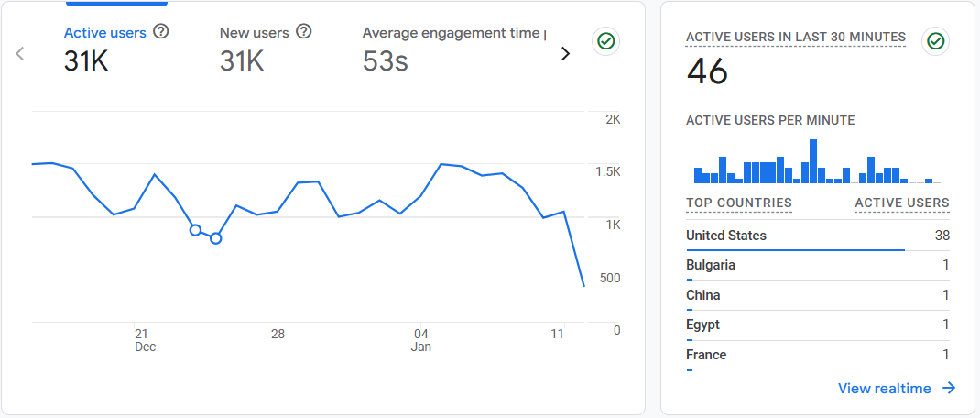Click second hollow data point on line chart

tap(216, 238)
